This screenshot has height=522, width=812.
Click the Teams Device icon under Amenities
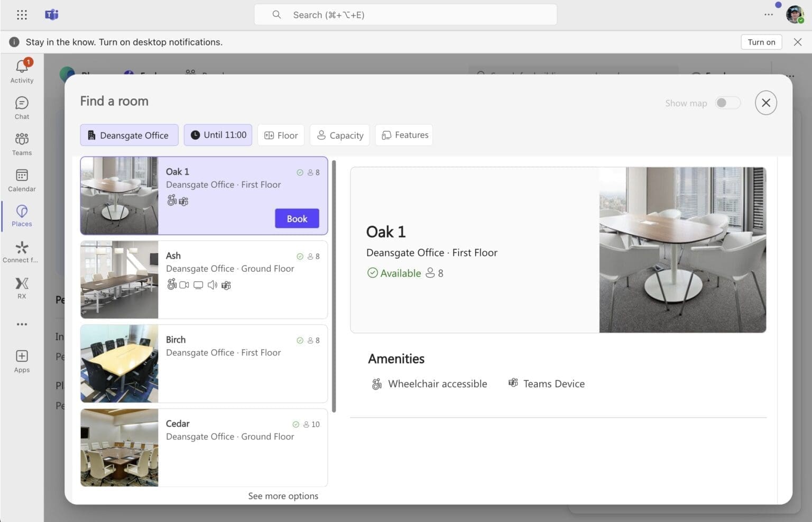pos(513,383)
